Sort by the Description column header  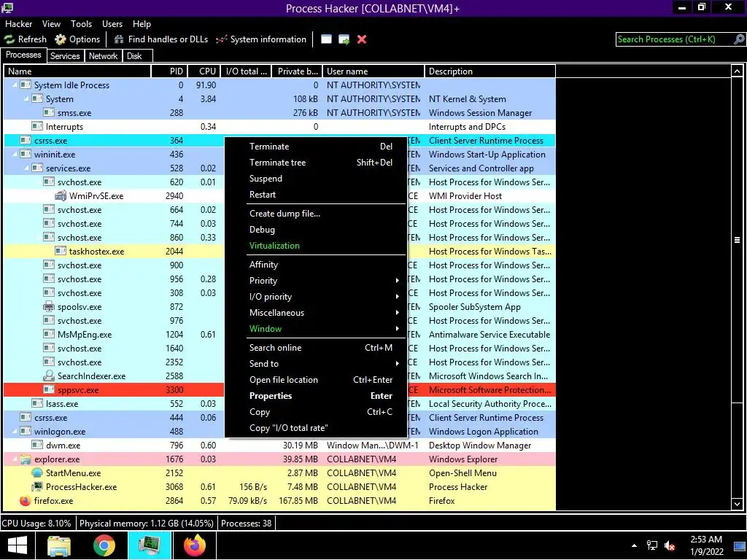click(x=489, y=71)
